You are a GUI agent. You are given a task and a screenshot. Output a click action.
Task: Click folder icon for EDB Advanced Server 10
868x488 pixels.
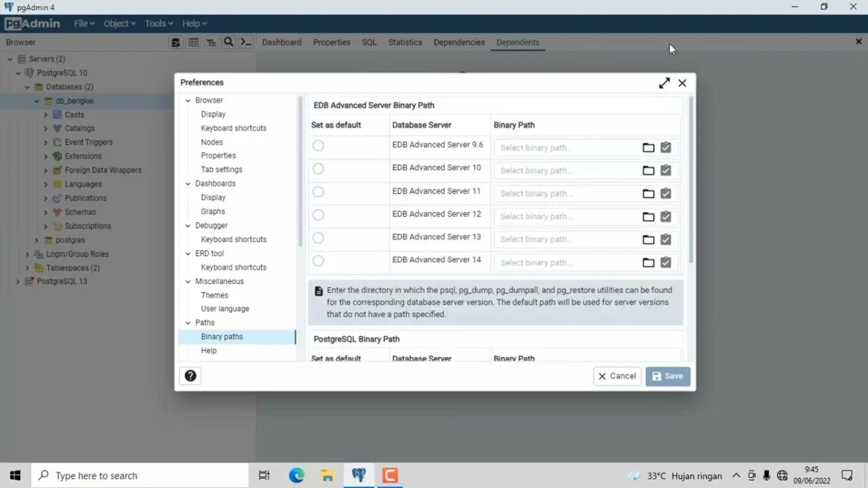click(x=648, y=170)
